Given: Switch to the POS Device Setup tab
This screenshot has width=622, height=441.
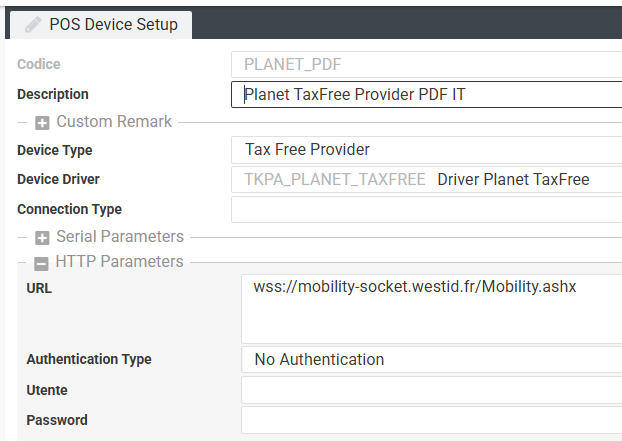Looking at the screenshot, I should click(112, 24).
